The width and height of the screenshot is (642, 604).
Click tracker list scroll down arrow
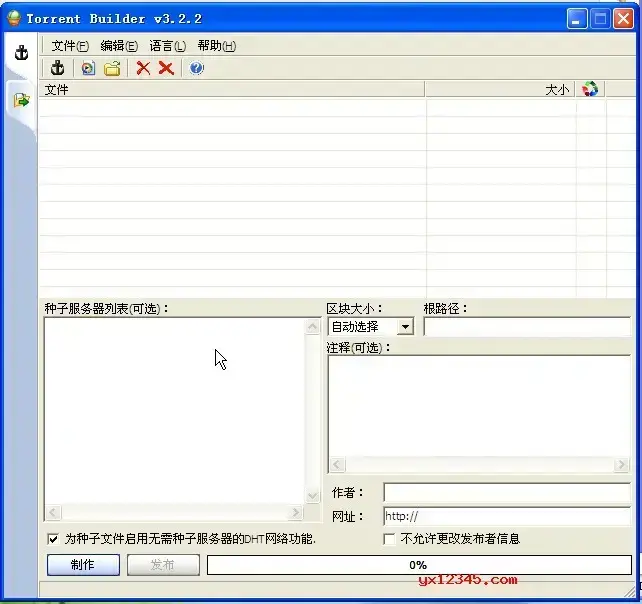[312, 496]
